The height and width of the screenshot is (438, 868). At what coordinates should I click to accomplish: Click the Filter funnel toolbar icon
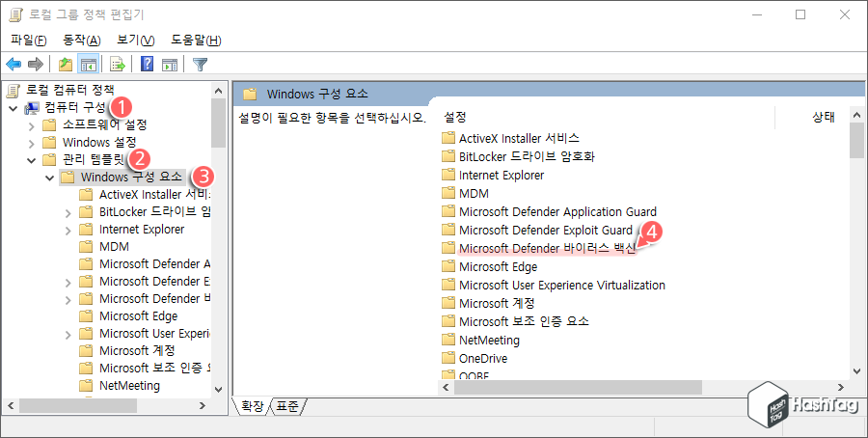[200, 65]
